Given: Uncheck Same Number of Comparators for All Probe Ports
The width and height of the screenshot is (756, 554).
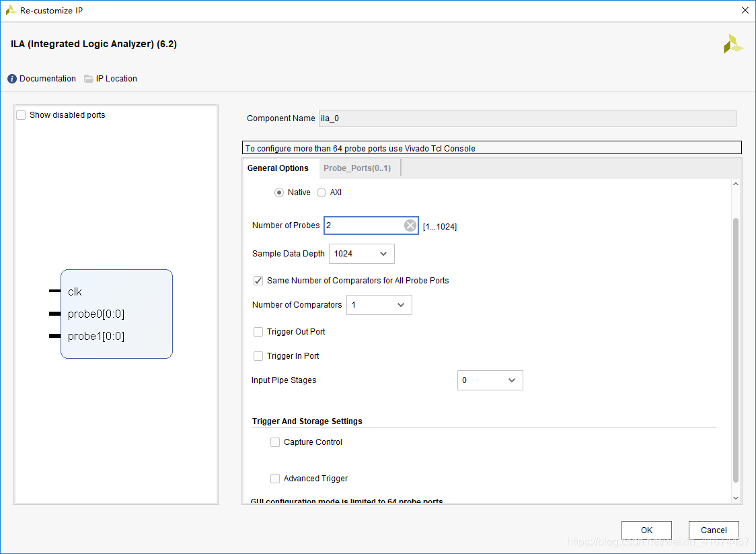Looking at the screenshot, I should pos(258,281).
